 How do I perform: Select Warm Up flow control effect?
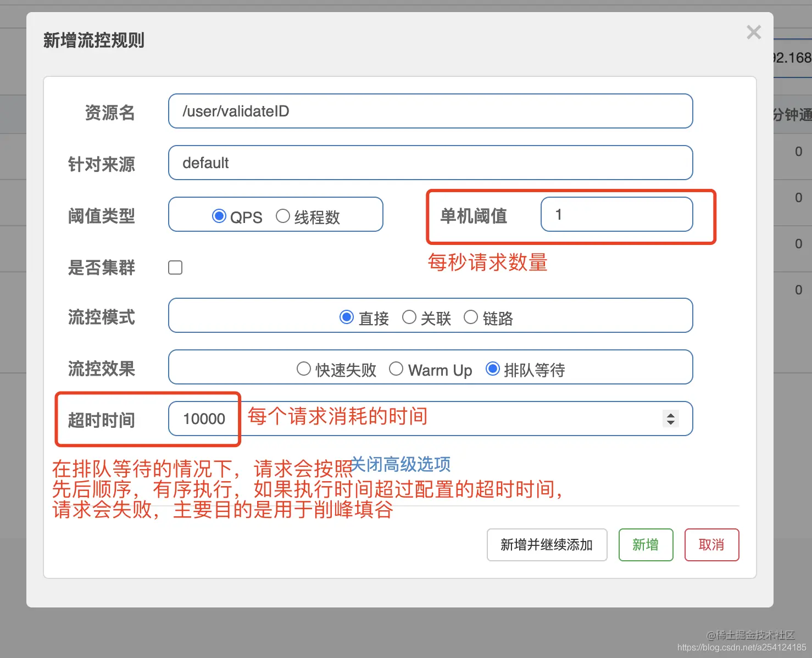[396, 369]
